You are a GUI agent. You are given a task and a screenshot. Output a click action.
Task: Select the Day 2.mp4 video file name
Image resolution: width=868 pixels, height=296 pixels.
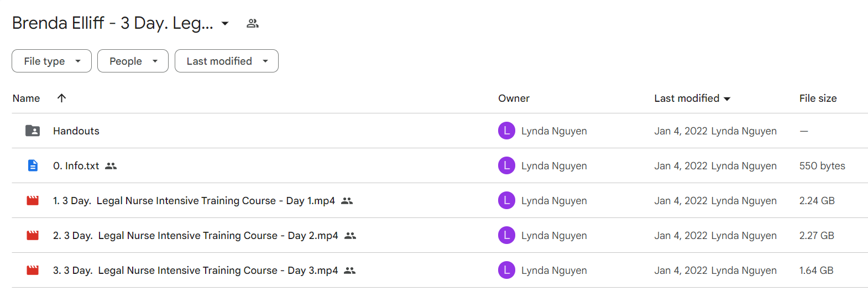click(195, 235)
